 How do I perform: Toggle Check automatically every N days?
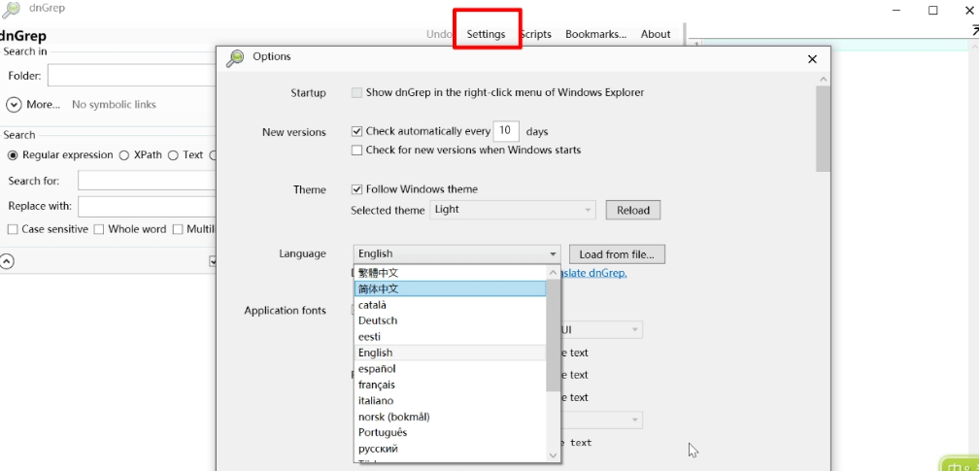pyautogui.click(x=356, y=131)
